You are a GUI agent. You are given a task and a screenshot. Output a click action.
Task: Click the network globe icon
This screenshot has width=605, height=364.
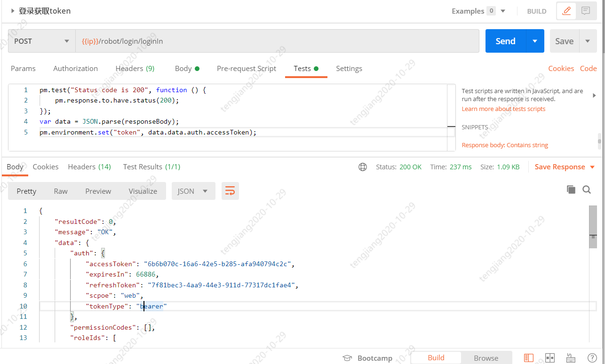point(363,167)
